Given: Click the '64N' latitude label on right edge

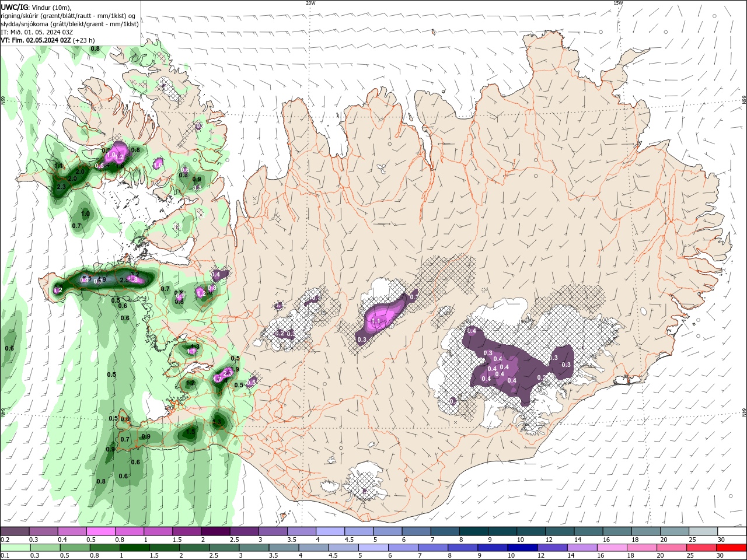Looking at the screenshot, I should click(744, 412).
